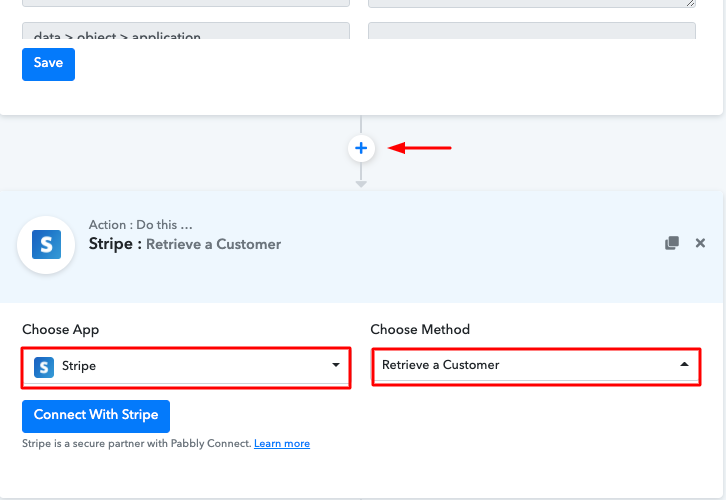The height and width of the screenshot is (500, 726).
Task: Click the 'data > object > application' field
Action: tap(186, 31)
